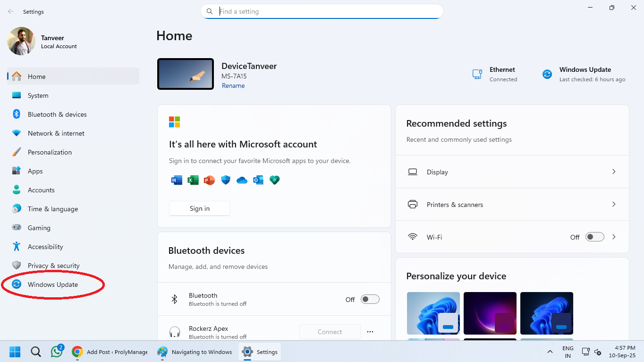
Task: Click the back arrow in title bar
Action: [x=11, y=11]
